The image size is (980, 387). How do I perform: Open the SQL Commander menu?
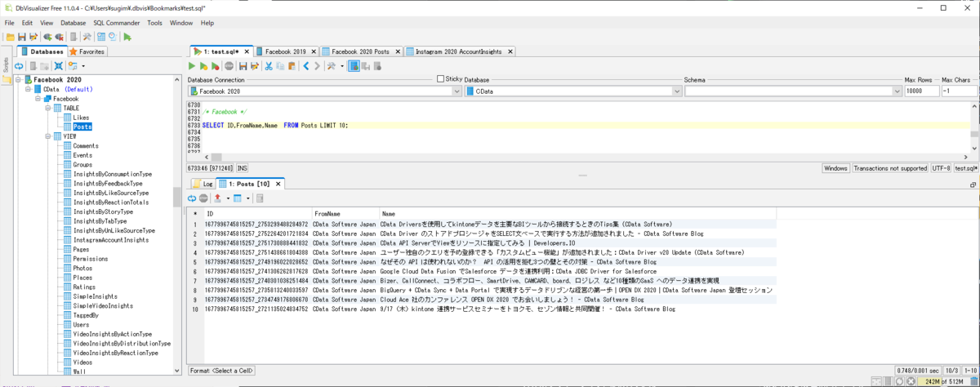click(x=117, y=23)
